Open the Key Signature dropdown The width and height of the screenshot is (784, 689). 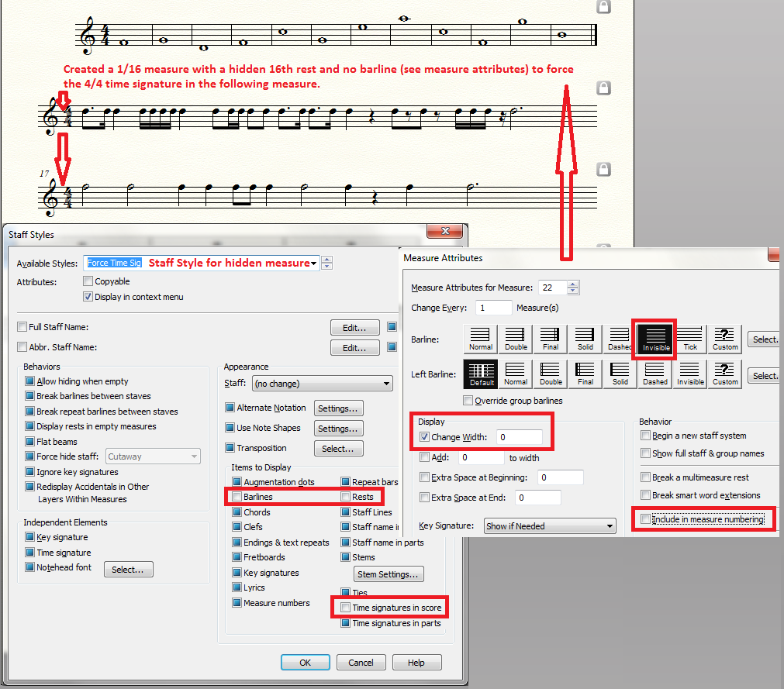(x=549, y=526)
